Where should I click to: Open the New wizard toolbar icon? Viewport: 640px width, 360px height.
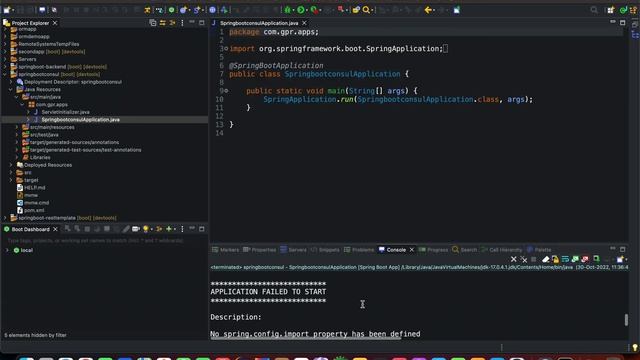point(7,10)
